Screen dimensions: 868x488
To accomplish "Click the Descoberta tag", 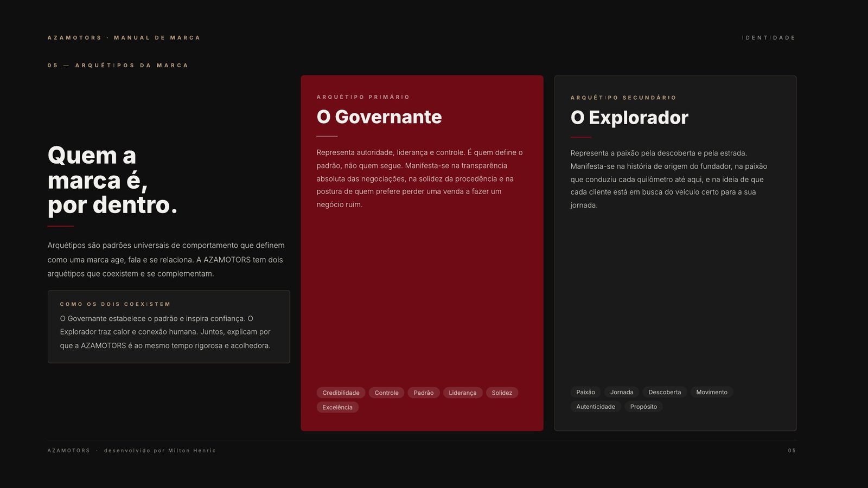I will coord(665,392).
